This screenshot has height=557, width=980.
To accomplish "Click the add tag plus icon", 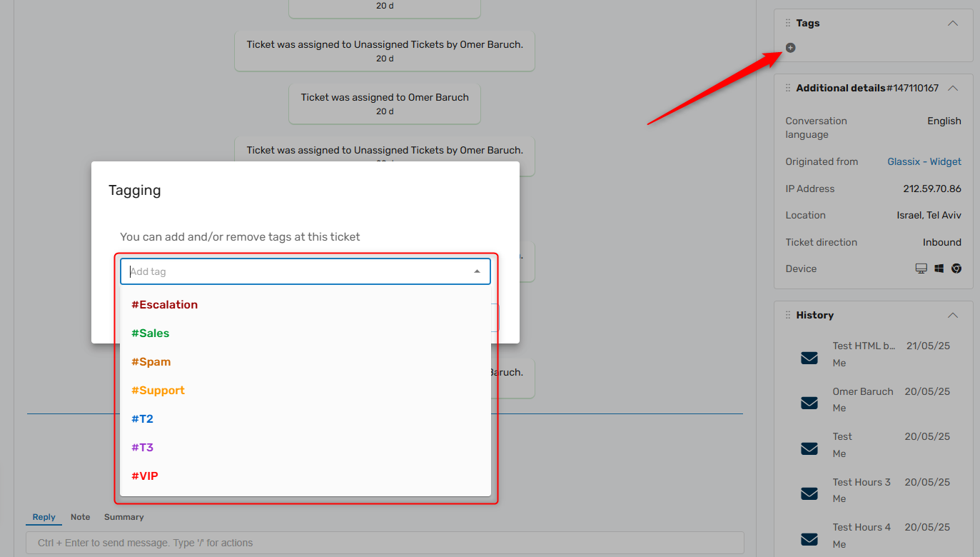I will [x=790, y=48].
